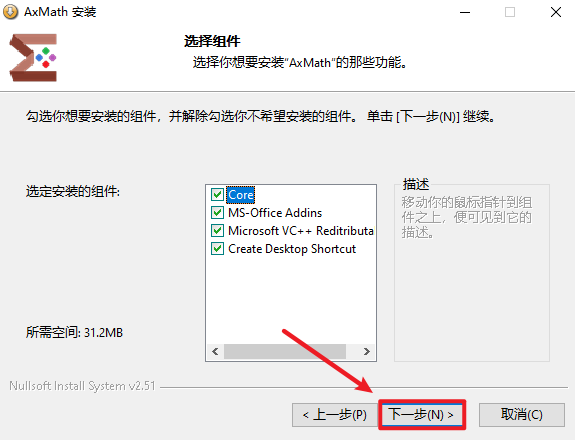Go back with the 上一步(P) button

(334, 415)
